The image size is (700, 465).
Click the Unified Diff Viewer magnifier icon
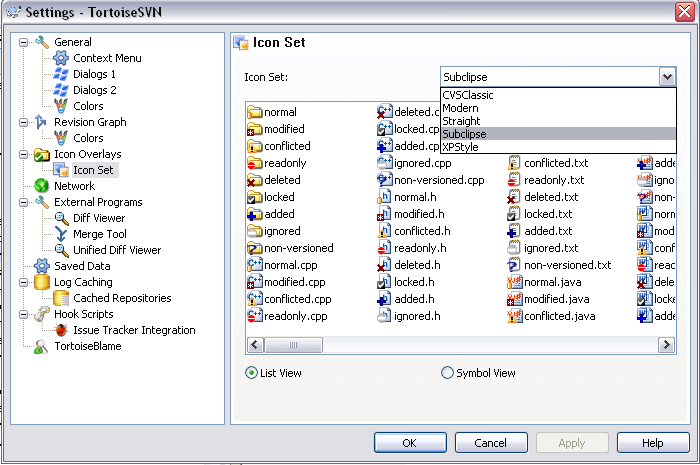pyautogui.click(x=61, y=250)
